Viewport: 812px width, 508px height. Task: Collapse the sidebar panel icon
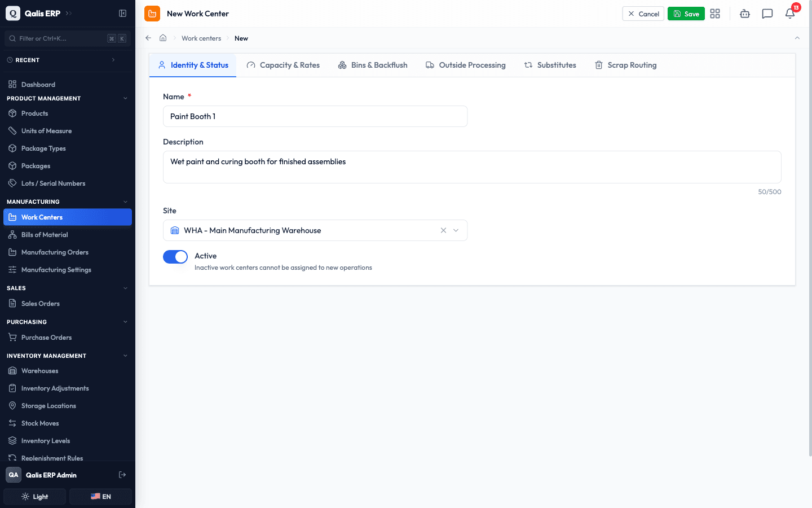(122, 13)
